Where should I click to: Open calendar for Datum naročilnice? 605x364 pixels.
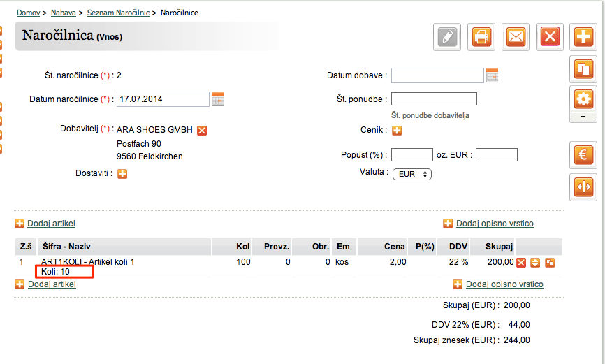(217, 99)
